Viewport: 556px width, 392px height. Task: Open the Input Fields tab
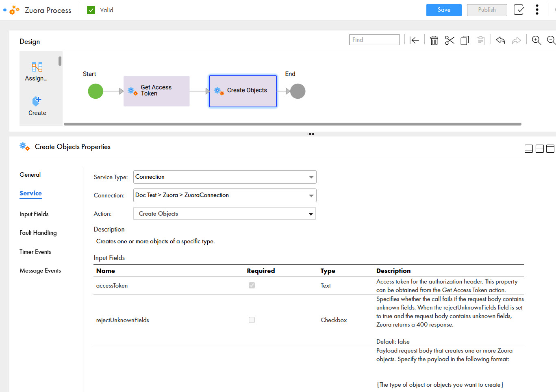pyautogui.click(x=34, y=214)
